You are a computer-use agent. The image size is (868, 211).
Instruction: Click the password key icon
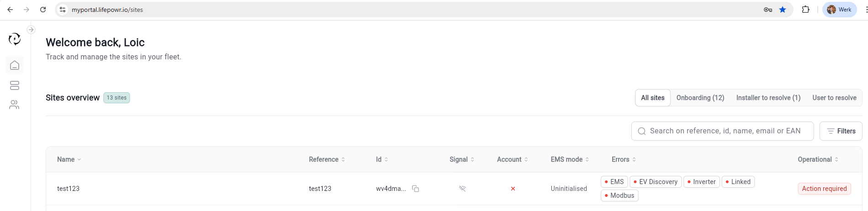pos(768,10)
